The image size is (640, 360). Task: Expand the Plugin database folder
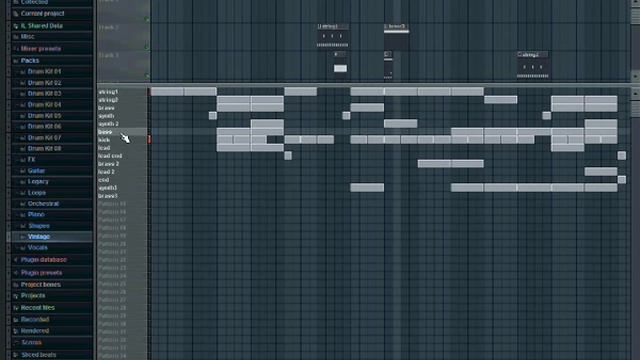coord(43,260)
